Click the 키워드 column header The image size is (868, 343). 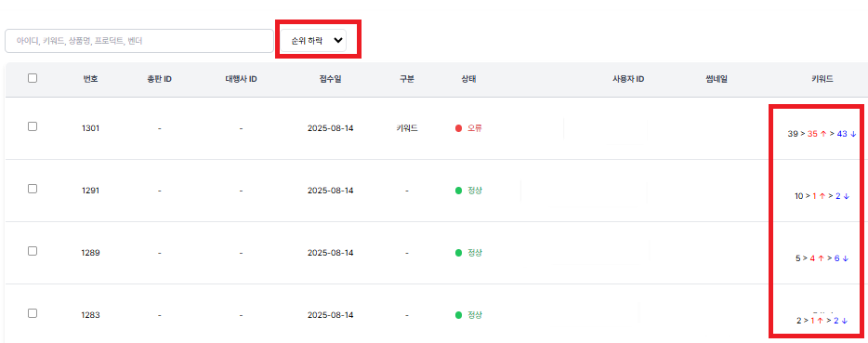point(822,79)
